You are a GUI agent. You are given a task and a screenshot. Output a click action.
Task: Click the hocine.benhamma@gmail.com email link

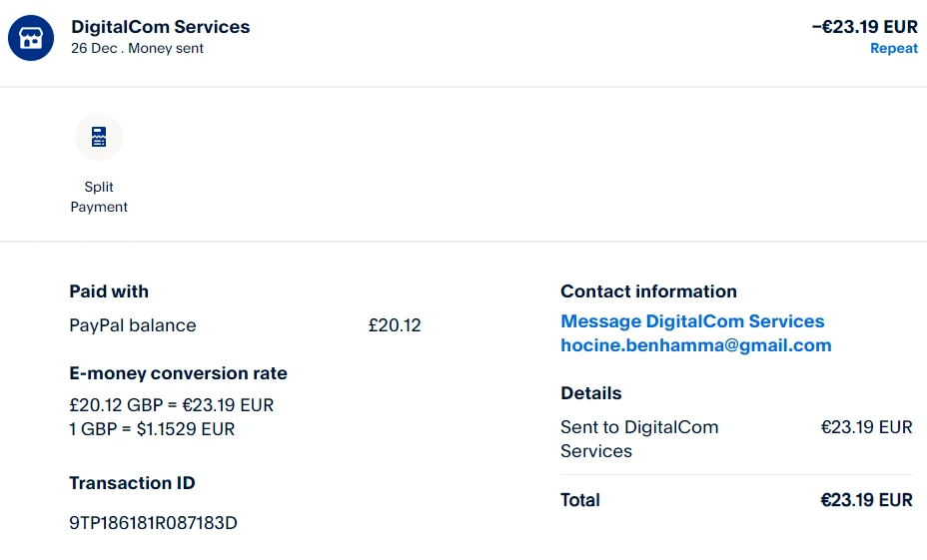695,345
